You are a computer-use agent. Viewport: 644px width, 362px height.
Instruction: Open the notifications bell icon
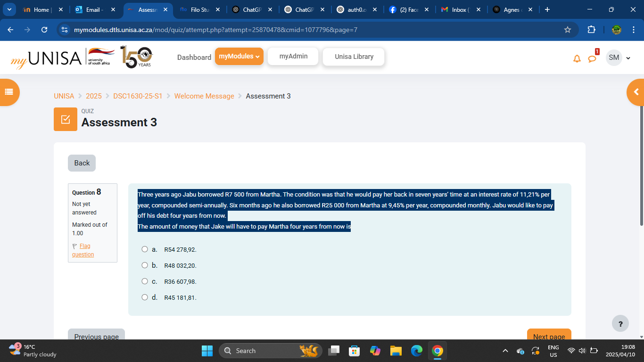click(577, 58)
